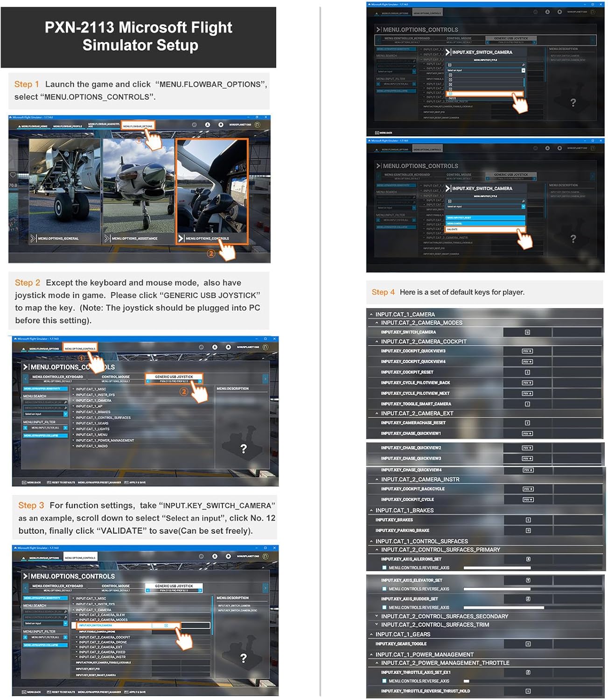
Task: Collapse the INPUT.CAT_1_GEARS category in Step 4
Action: (371, 635)
